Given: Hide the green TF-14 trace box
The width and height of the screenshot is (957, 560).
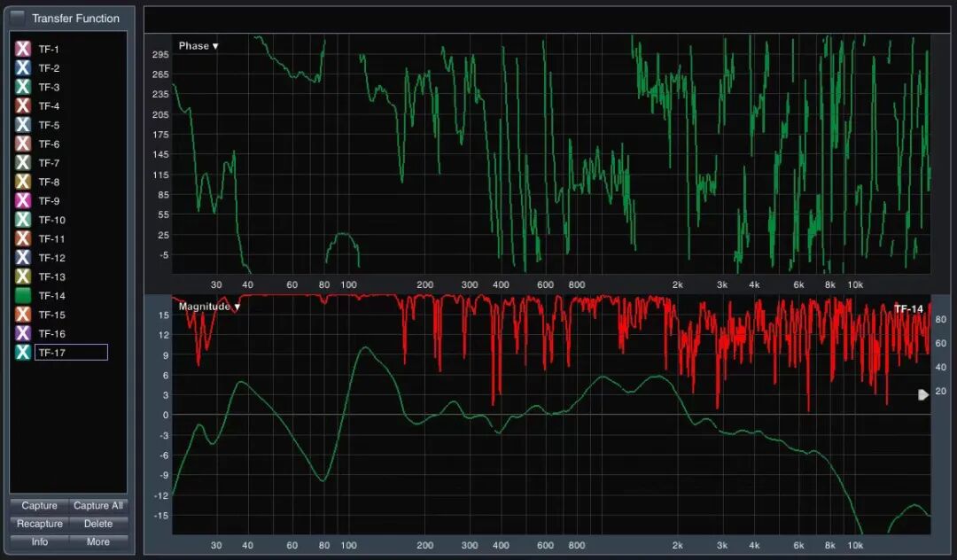Looking at the screenshot, I should pos(22,295).
